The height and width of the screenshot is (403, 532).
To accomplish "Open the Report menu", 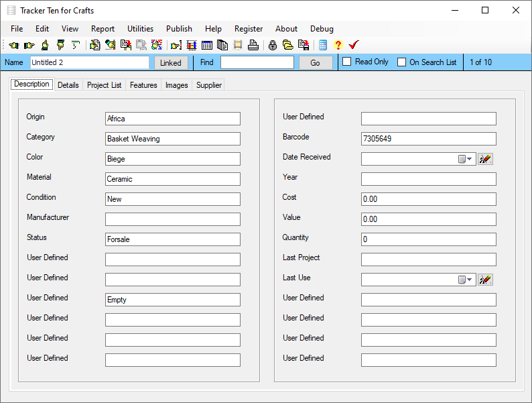I will pos(103,29).
